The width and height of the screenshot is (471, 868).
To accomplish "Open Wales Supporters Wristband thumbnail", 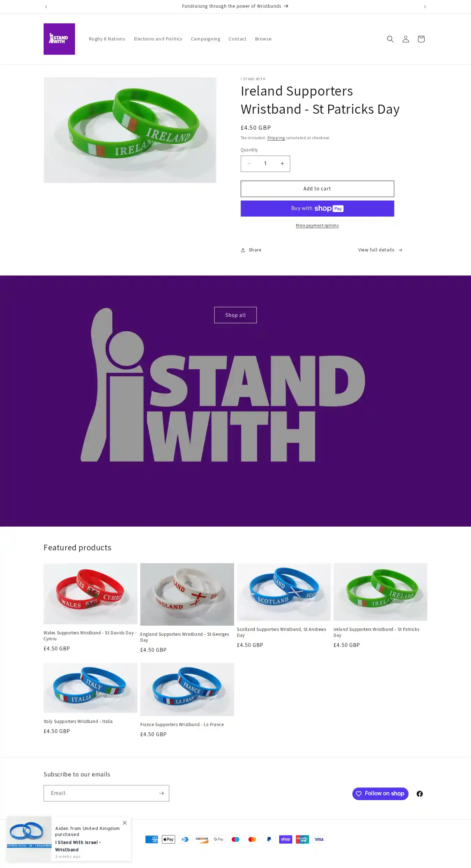I will (x=90, y=594).
